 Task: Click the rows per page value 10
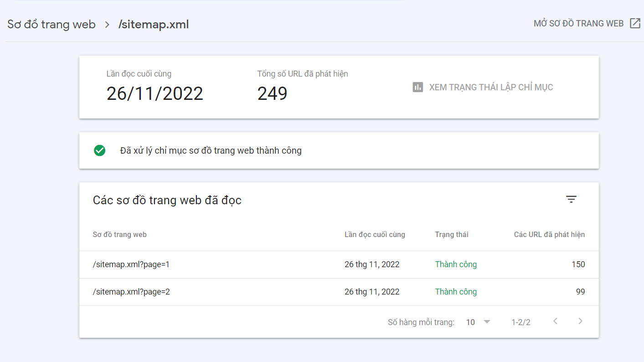click(x=470, y=322)
